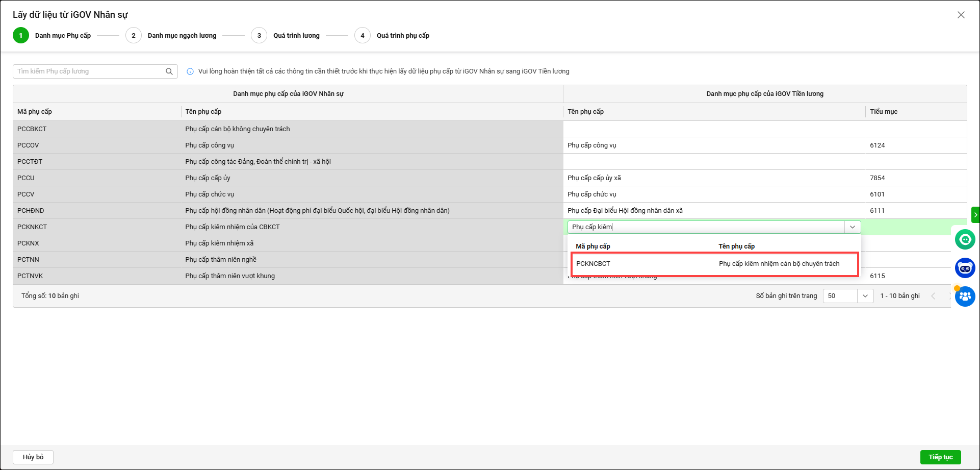Click 'Phụ cấp hội đồng nhân dân' name cell

pyautogui.click(x=372, y=211)
